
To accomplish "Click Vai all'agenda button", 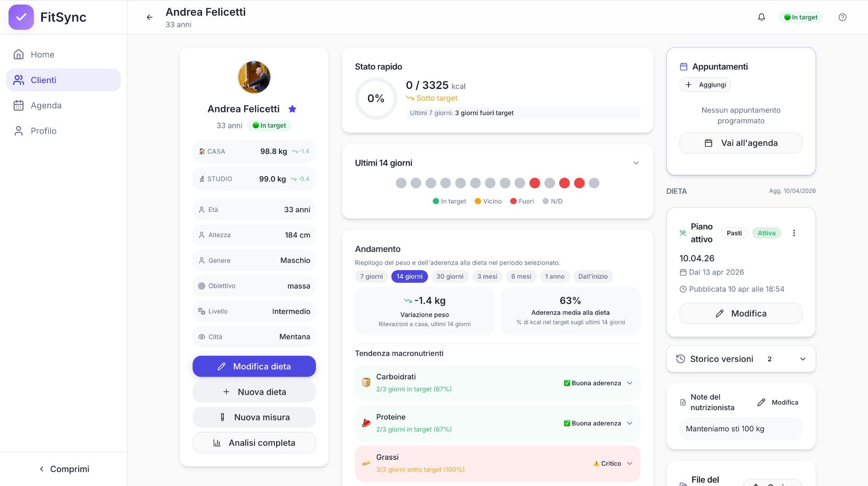I will click(741, 143).
